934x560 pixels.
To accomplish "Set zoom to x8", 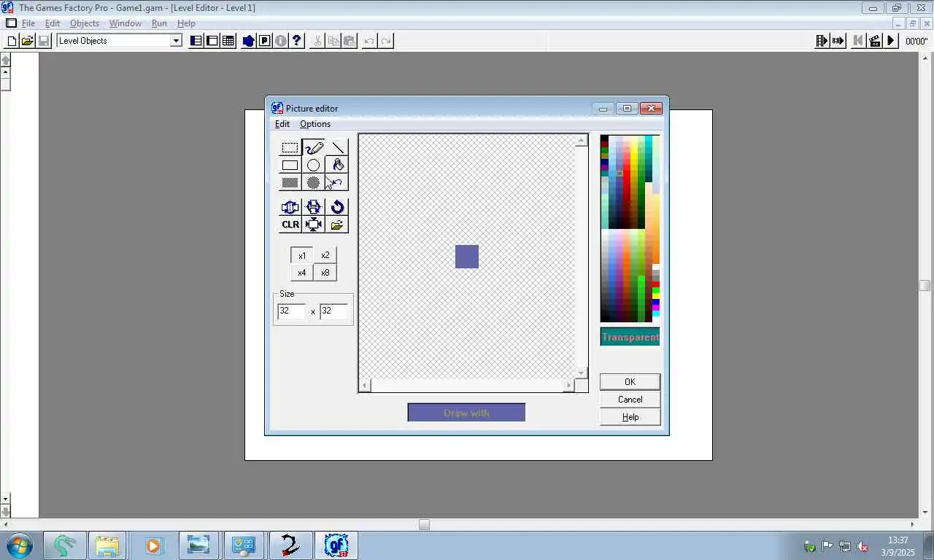I will coord(325,273).
